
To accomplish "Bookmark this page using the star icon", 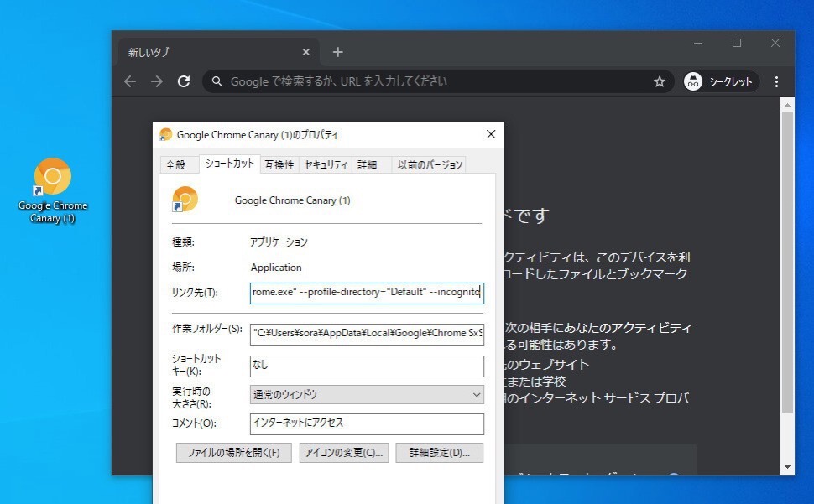I will [x=660, y=81].
